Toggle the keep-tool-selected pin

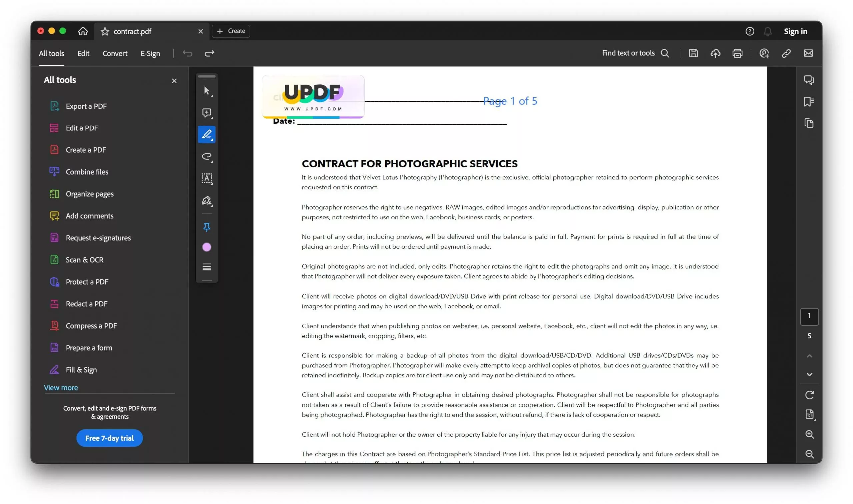coord(207,228)
